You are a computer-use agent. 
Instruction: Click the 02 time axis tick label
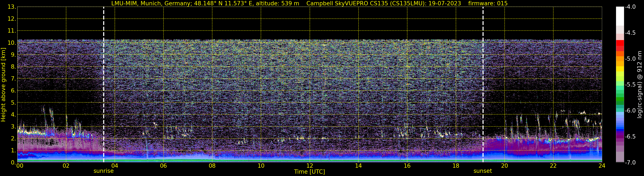[66, 166]
